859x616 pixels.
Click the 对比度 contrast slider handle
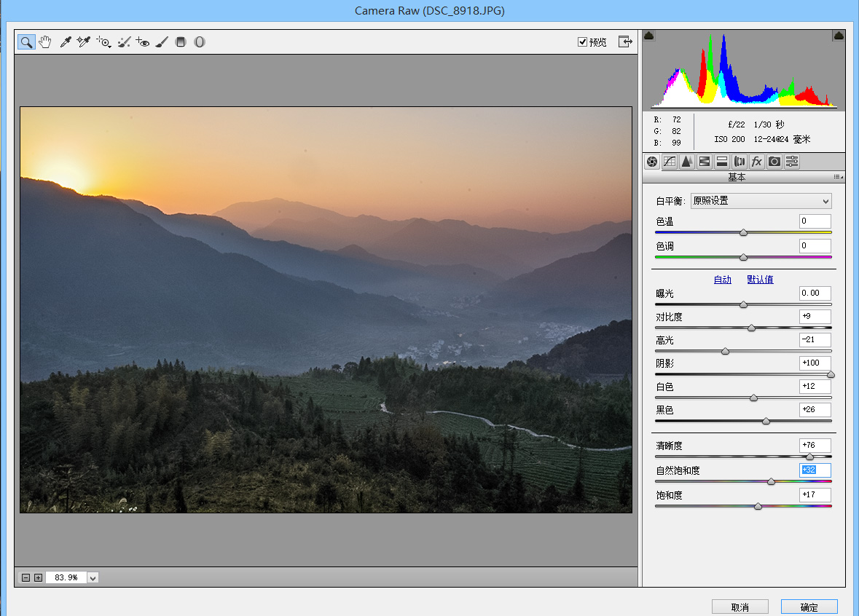click(752, 328)
